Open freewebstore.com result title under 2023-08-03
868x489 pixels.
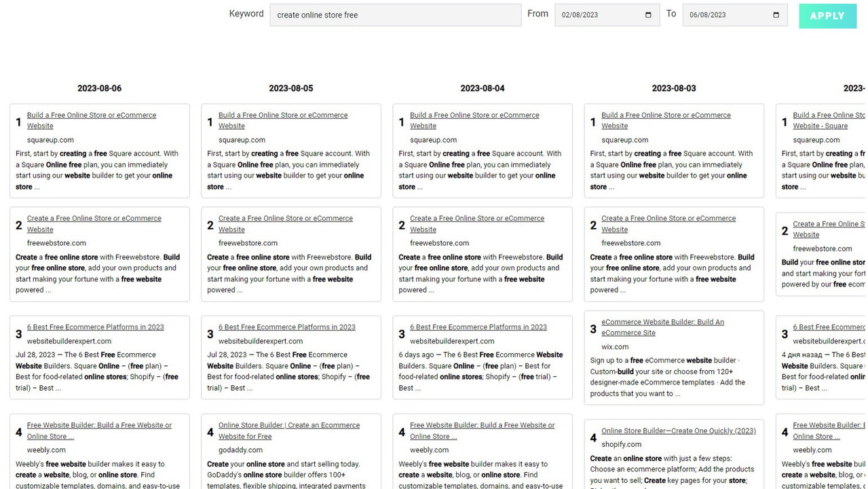click(668, 219)
